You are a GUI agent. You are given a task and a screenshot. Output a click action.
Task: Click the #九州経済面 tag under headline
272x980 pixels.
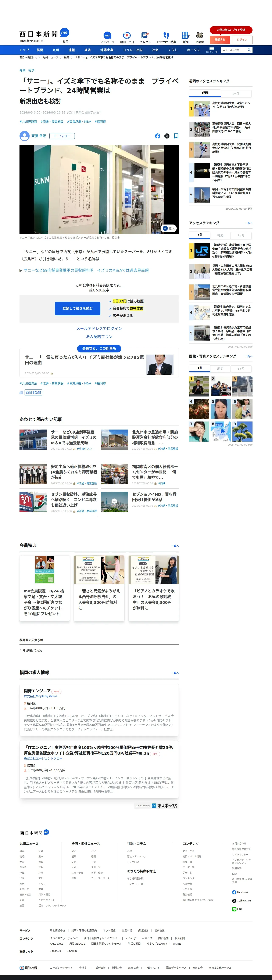coord(28,122)
